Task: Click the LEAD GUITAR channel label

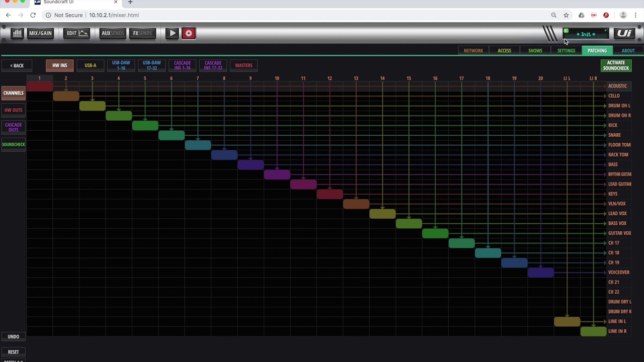Action: coord(619,184)
